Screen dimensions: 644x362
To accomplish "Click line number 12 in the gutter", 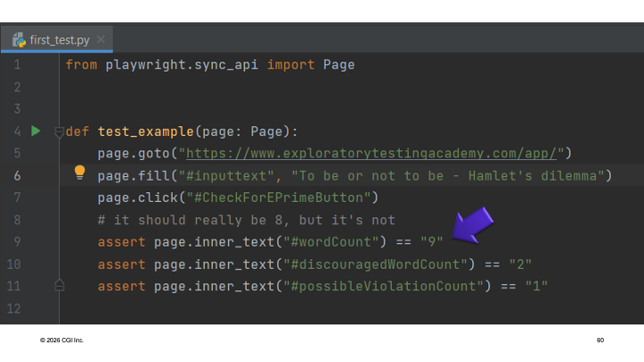I will (x=14, y=308).
